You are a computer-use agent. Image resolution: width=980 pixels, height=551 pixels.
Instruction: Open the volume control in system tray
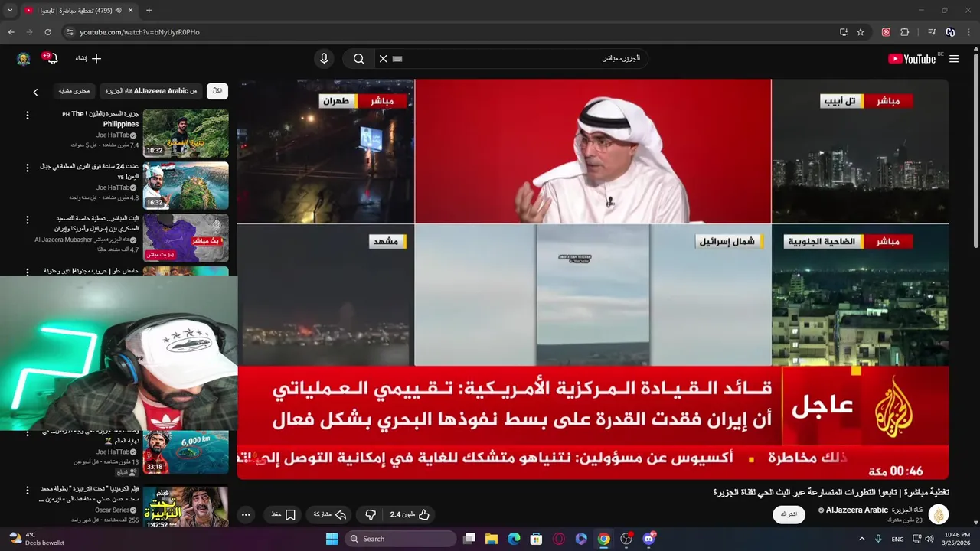pos(929,539)
